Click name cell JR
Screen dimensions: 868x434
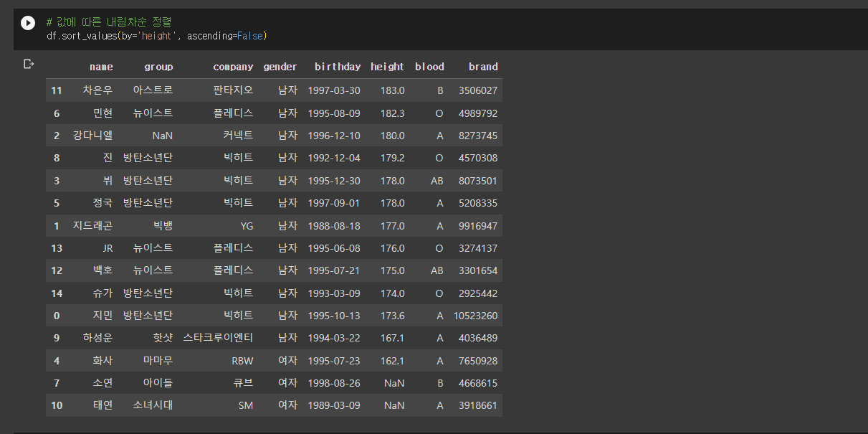pos(108,248)
